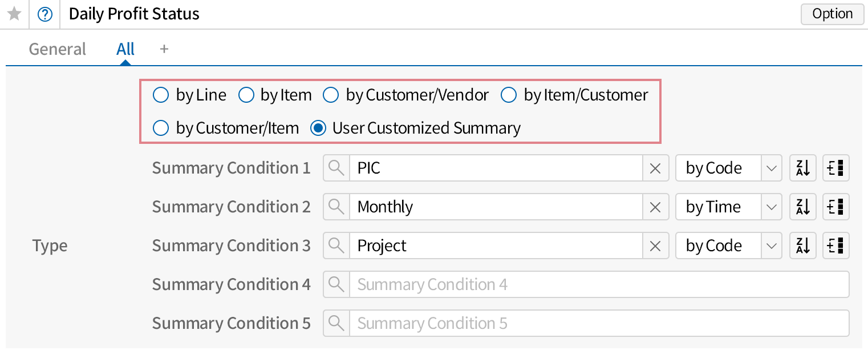
Task: Click the Option button
Action: 832,14
